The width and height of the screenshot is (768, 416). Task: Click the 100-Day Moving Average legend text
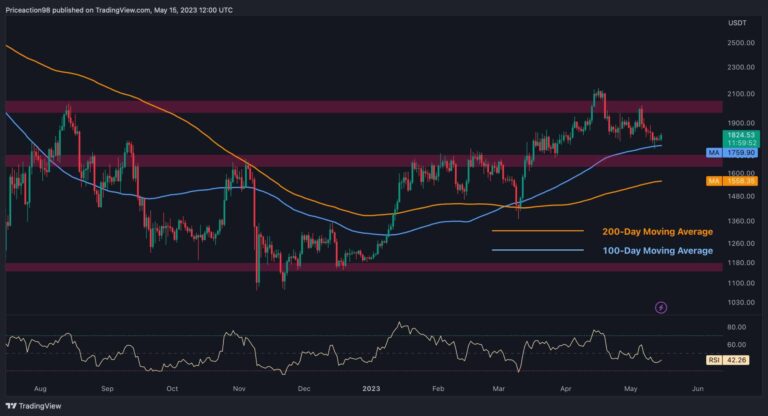657,250
